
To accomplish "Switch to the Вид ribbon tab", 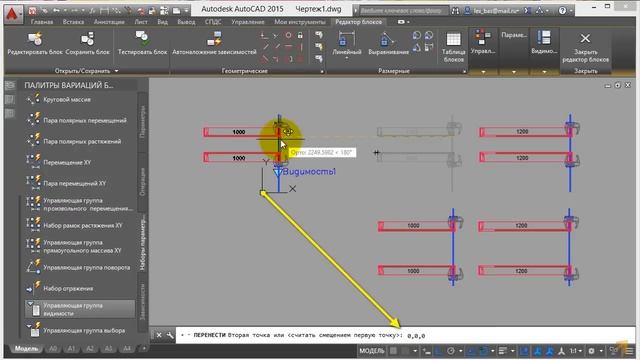I will (x=162, y=22).
